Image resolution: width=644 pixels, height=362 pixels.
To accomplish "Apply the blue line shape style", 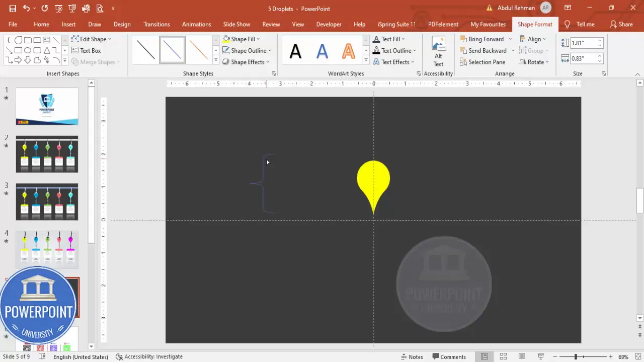I will (x=172, y=50).
